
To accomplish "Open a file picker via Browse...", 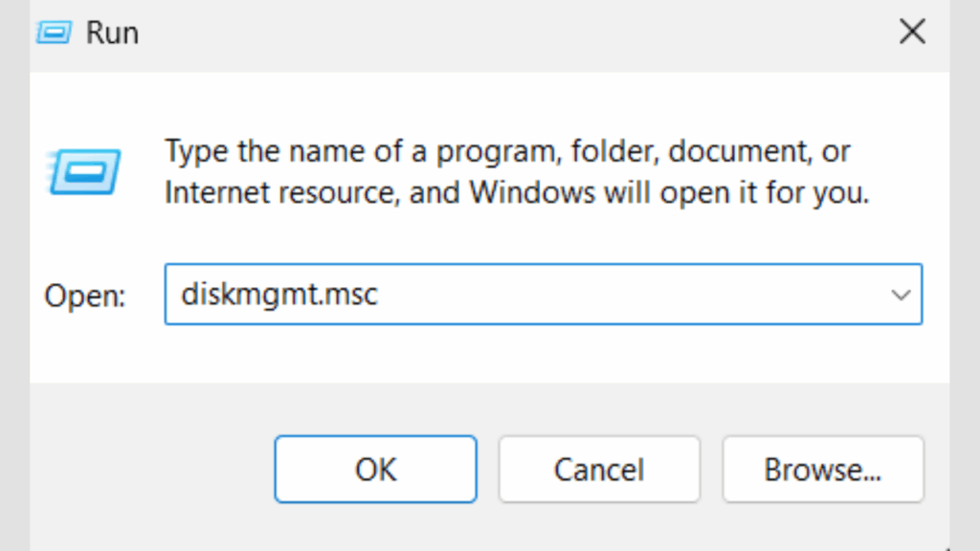I will pyautogui.click(x=822, y=469).
